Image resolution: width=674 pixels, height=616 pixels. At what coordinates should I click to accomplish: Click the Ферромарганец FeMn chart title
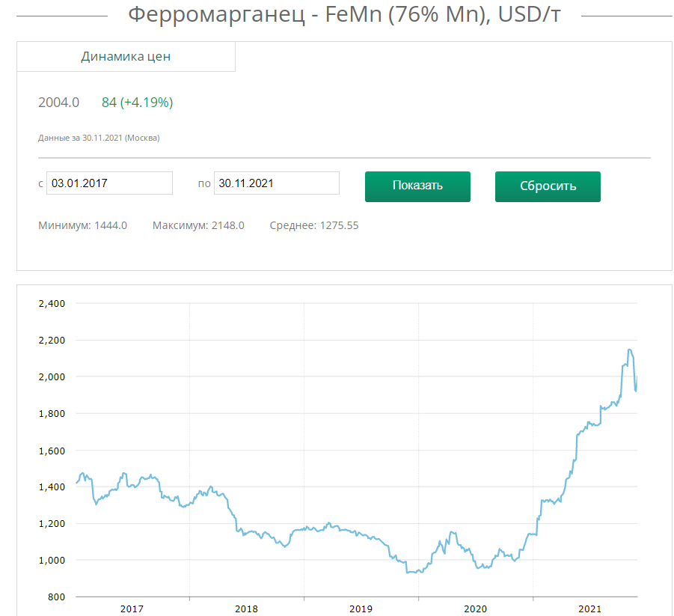(x=343, y=15)
